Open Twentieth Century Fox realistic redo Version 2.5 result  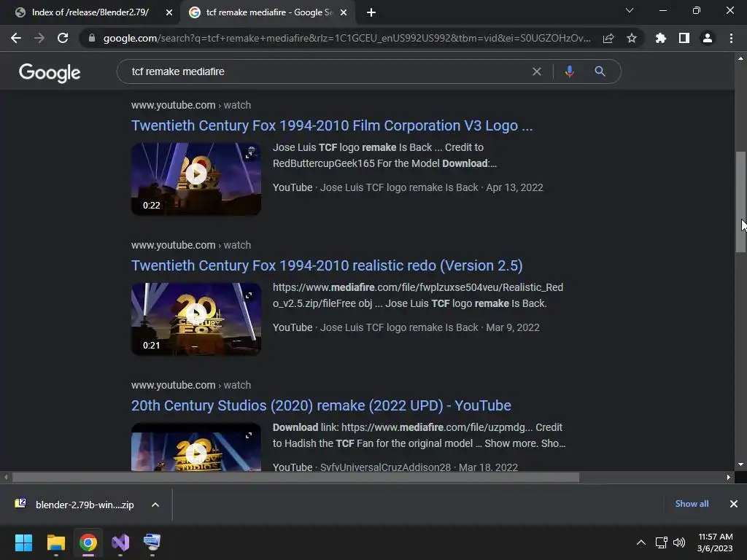pos(327,265)
